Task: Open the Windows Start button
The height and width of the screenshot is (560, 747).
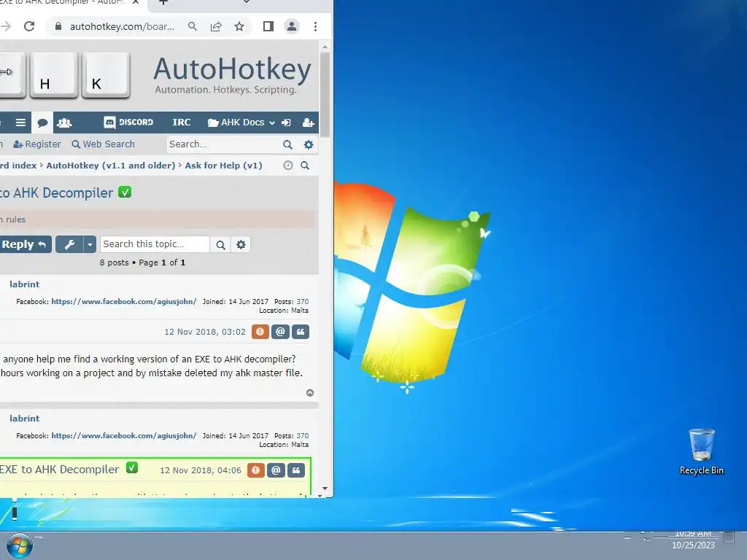Action: pyautogui.click(x=20, y=545)
